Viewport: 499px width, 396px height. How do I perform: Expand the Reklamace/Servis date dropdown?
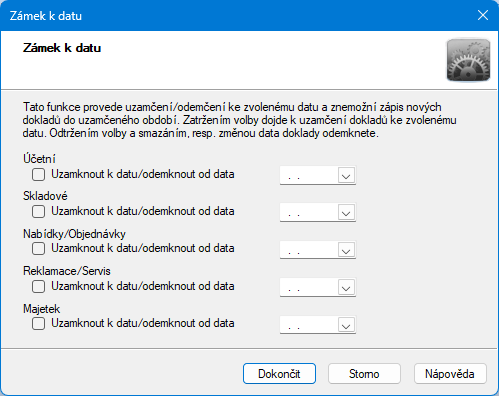point(346,287)
